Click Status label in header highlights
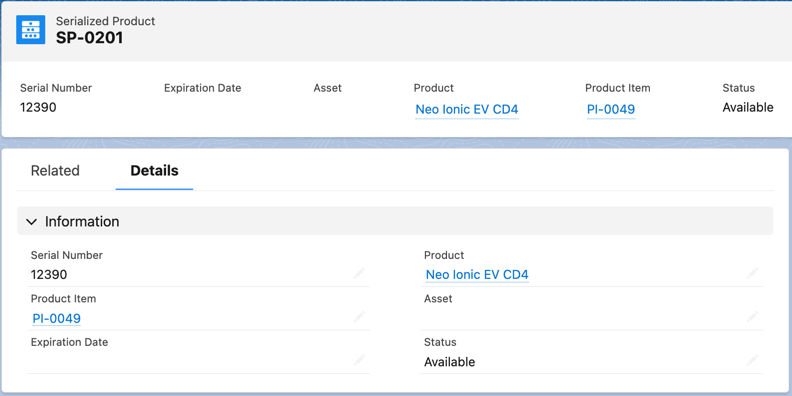This screenshot has height=396, width=792. (x=738, y=88)
